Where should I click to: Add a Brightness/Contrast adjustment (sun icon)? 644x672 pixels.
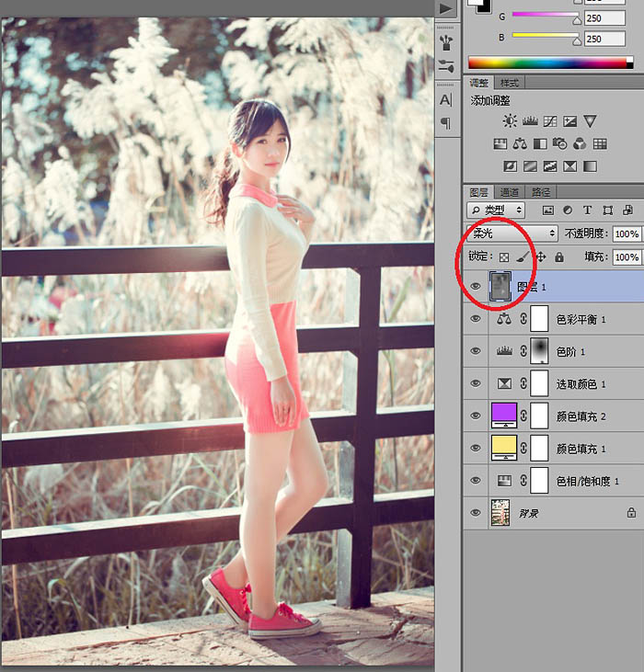(x=510, y=121)
